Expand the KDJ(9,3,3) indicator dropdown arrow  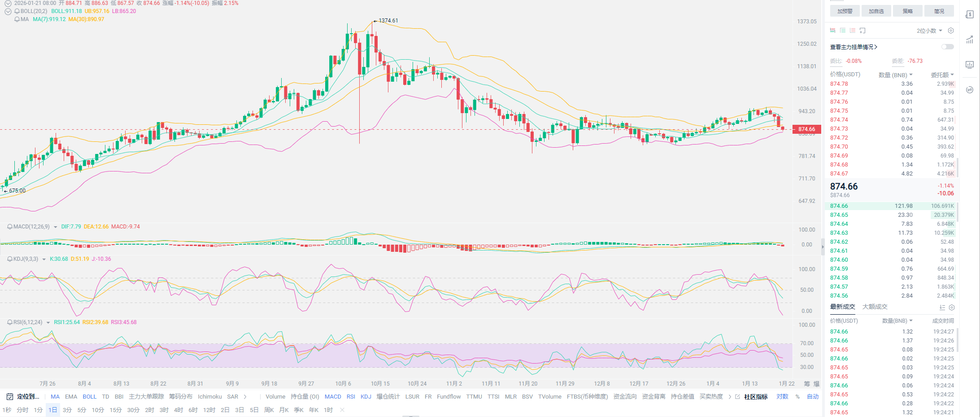(44, 259)
